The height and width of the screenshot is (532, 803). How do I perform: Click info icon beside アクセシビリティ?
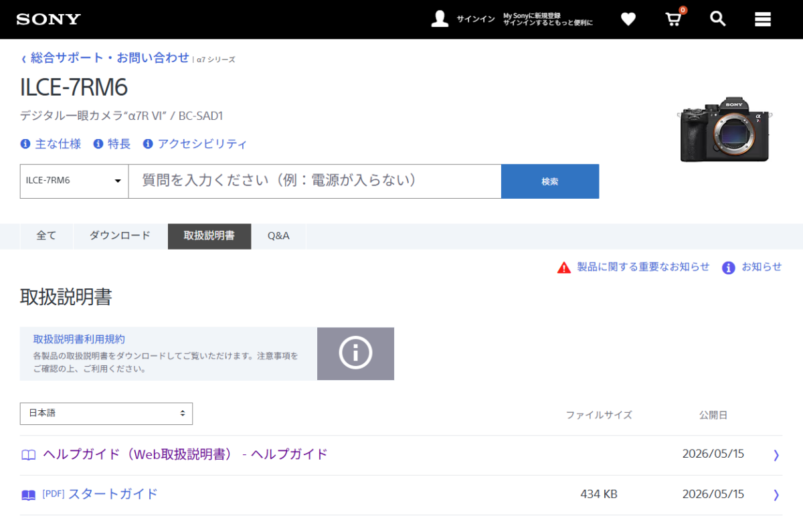coord(148,143)
